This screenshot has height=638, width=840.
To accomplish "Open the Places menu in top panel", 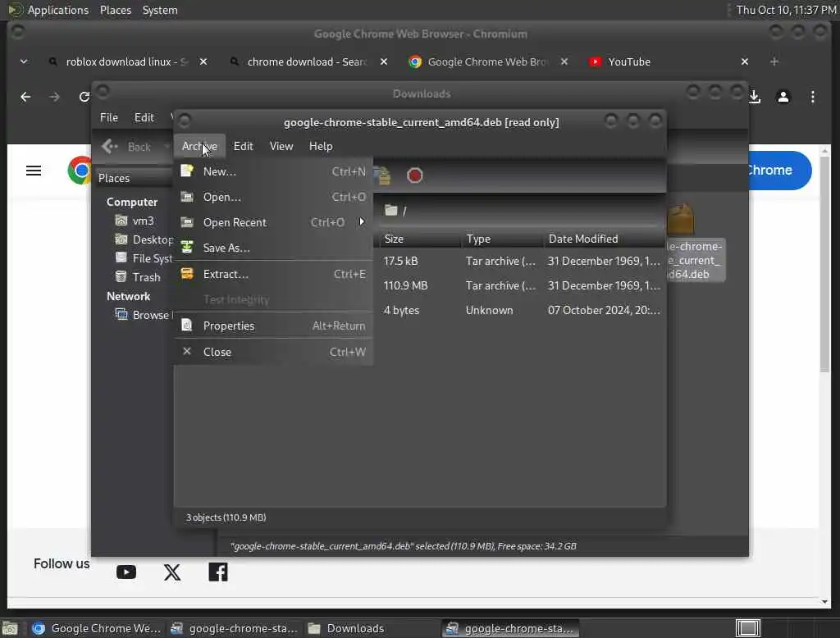I will tap(115, 10).
